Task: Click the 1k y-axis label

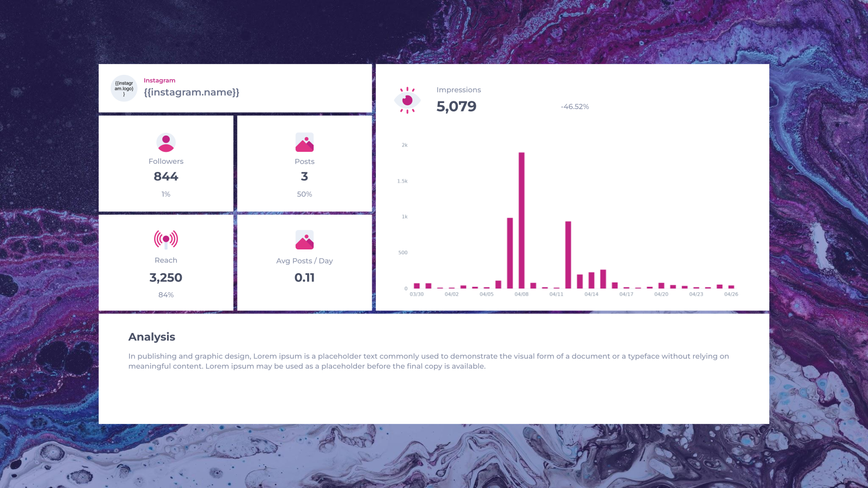Action: (405, 217)
